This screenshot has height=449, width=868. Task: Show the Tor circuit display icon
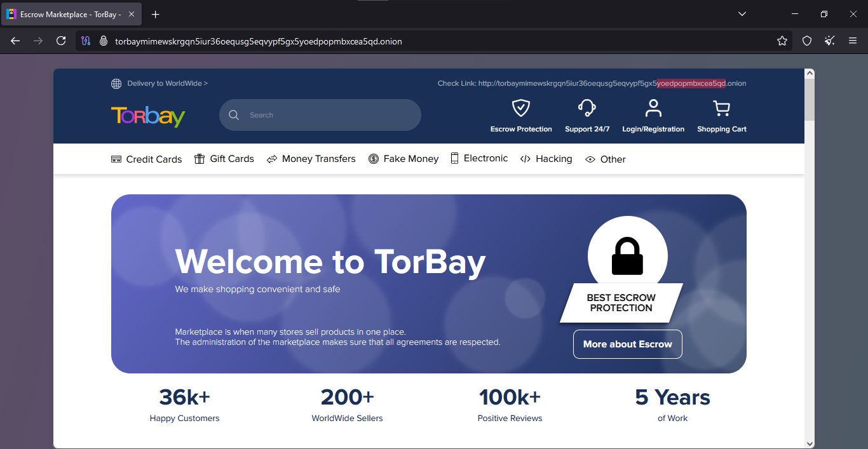pyautogui.click(x=86, y=41)
